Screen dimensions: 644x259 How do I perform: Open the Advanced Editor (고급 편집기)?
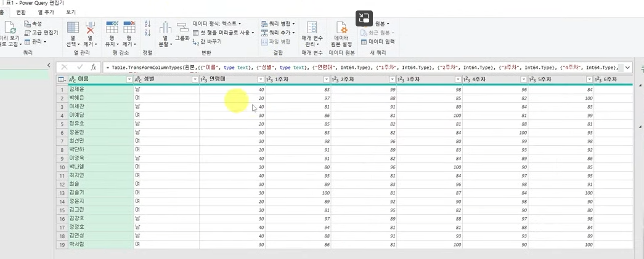pos(41,33)
